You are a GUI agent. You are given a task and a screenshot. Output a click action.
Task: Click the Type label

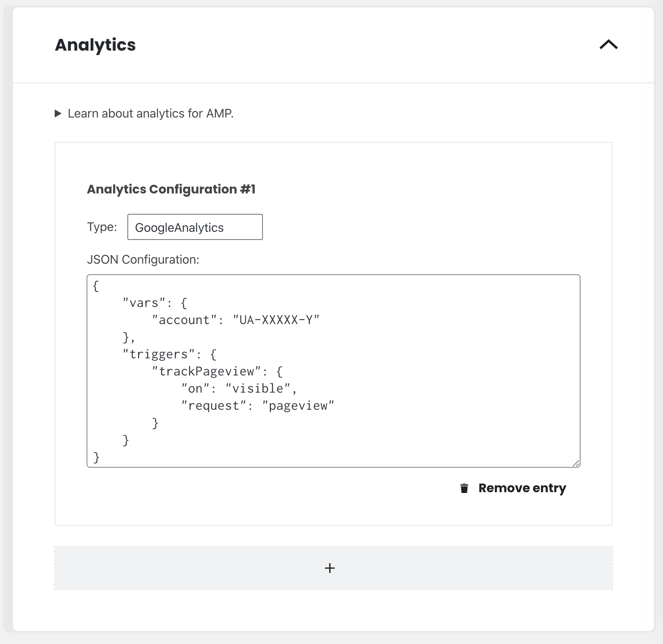pyautogui.click(x=102, y=227)
